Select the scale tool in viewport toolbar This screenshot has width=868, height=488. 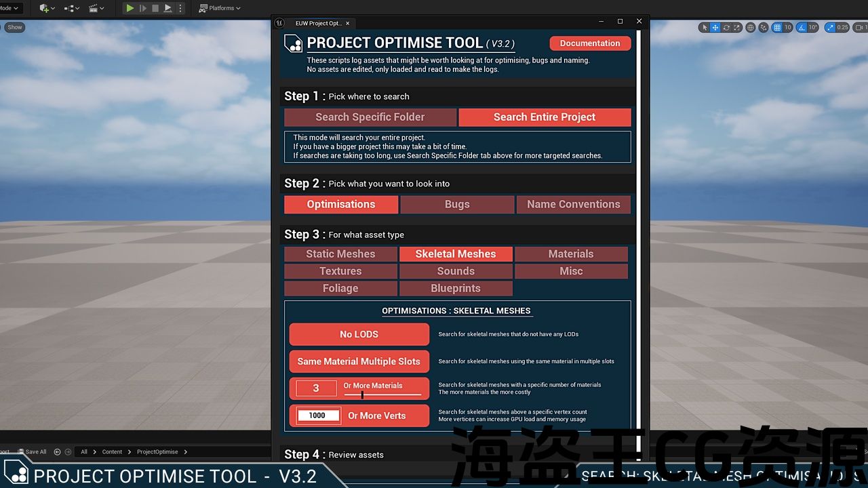coord(737,28)
